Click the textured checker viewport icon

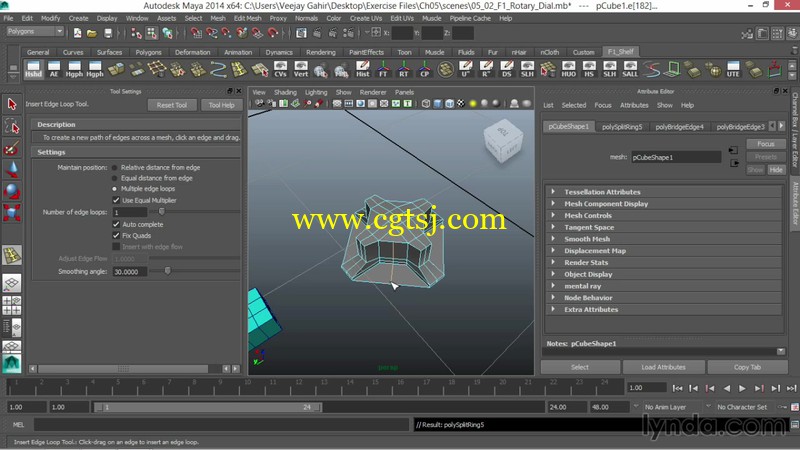(x=461, y=104)
